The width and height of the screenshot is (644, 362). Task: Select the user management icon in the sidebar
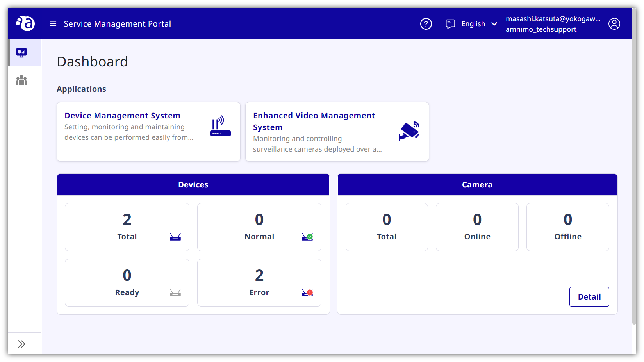[21, 80]
